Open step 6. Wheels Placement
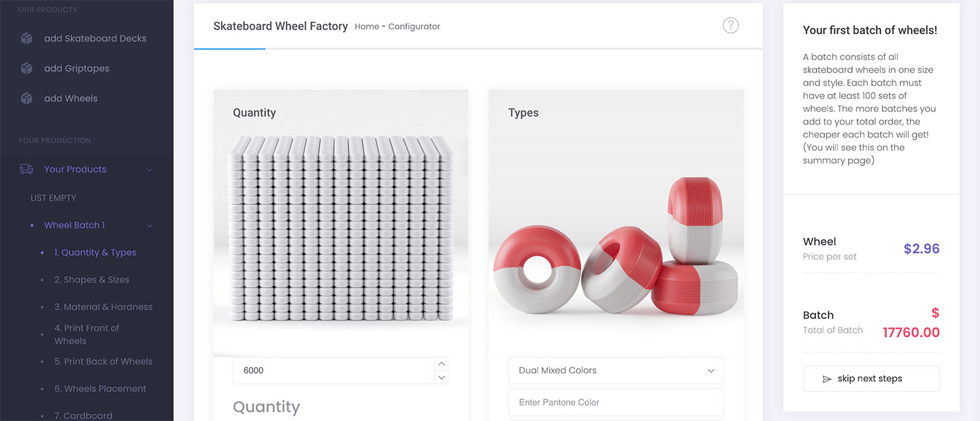 pos(100,389)
